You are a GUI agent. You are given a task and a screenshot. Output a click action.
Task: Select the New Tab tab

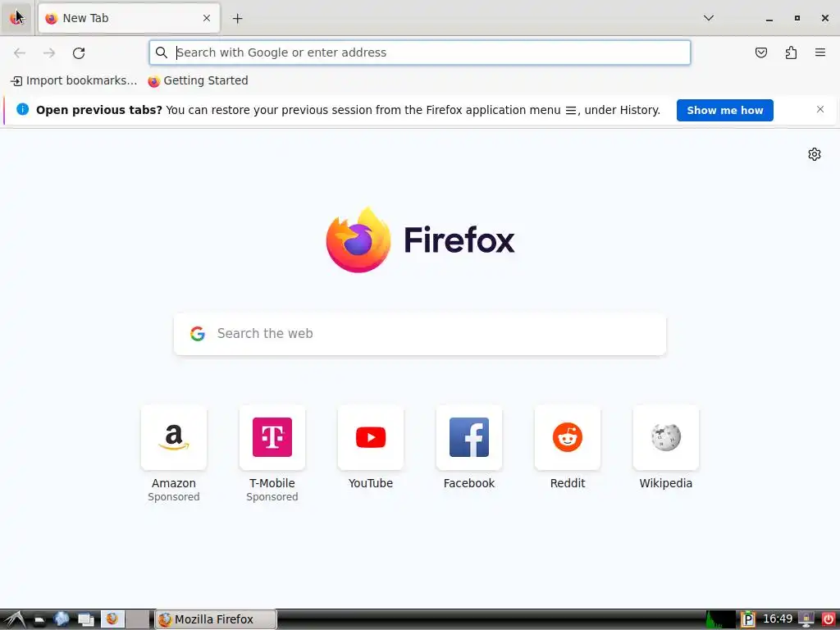129,18
